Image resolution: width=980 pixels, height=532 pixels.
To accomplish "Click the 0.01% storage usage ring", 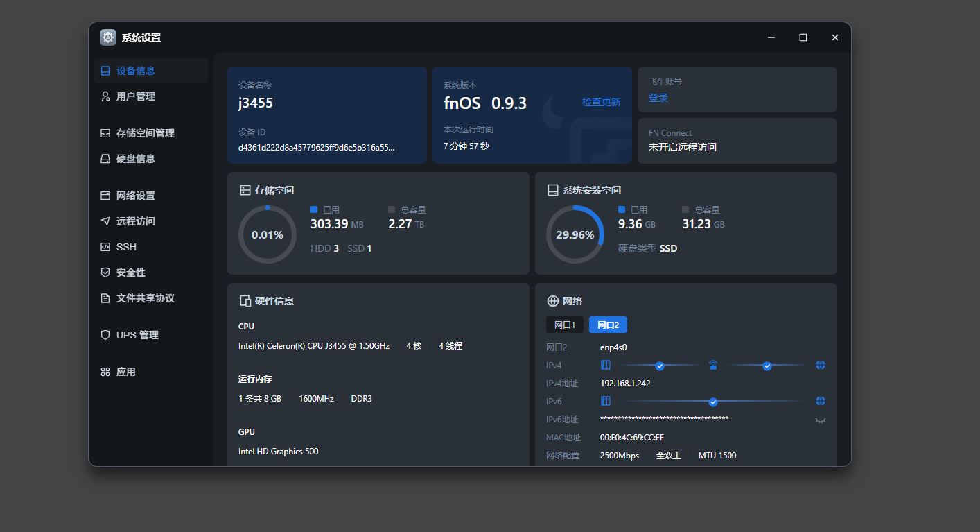I will pyautogui.click(x=268, y=234).
